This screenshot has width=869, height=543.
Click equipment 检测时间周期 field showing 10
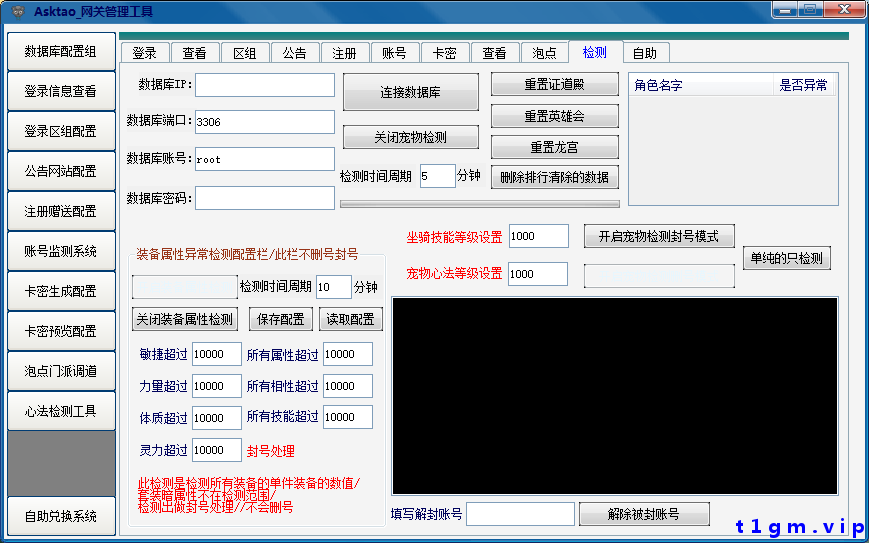[x=334, y=286]
